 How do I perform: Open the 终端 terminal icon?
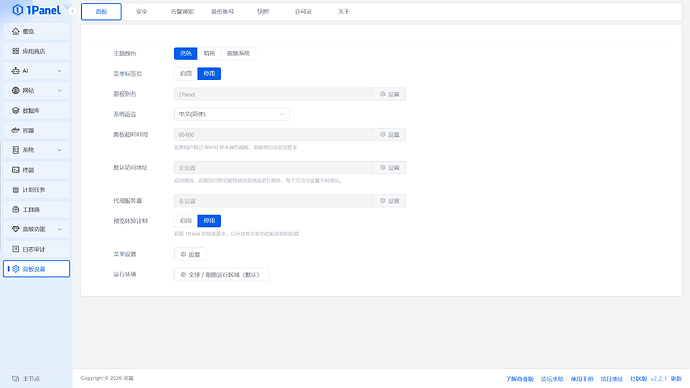(x=16, y=170)
